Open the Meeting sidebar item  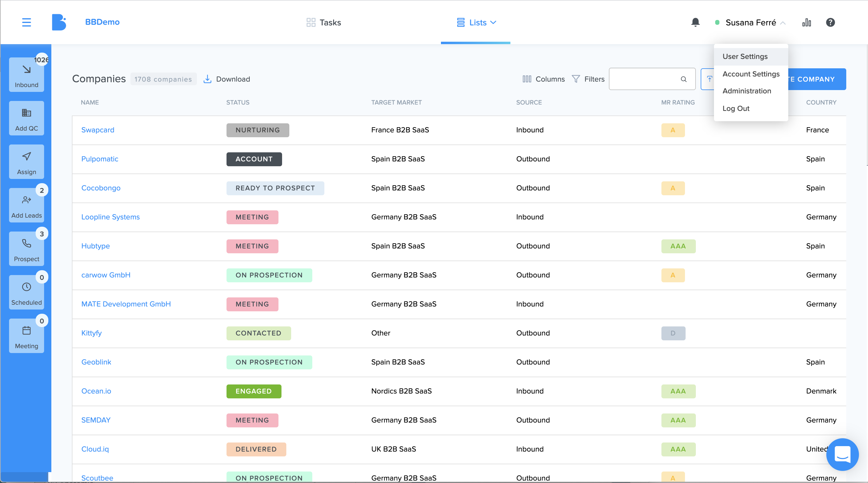tap(26, 336)
